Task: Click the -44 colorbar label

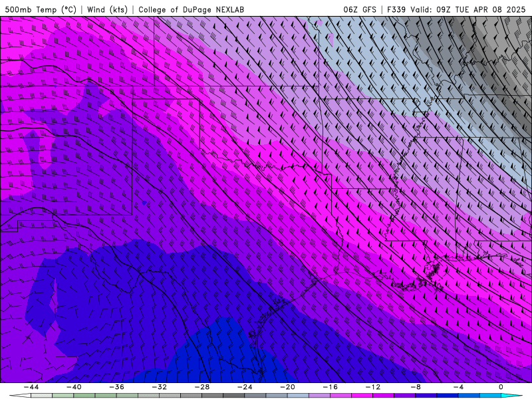Action: point(31,387)
